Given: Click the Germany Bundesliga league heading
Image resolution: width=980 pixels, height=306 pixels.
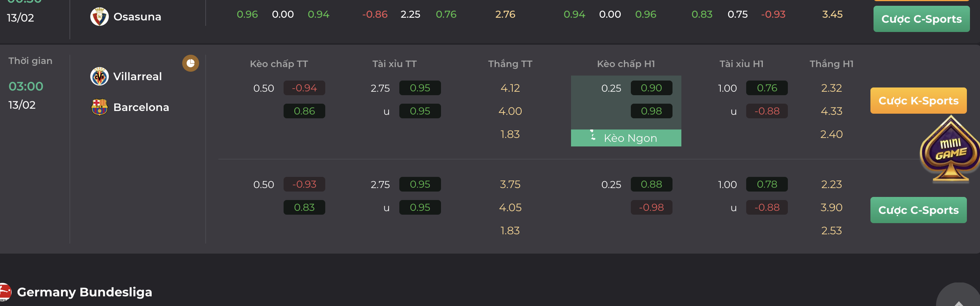Looking at the screenshot, I should [x=84, y=292].
